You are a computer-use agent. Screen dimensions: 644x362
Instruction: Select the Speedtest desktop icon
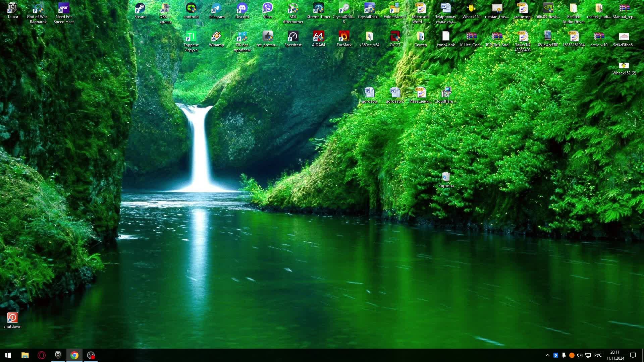(x=293, y=37)
